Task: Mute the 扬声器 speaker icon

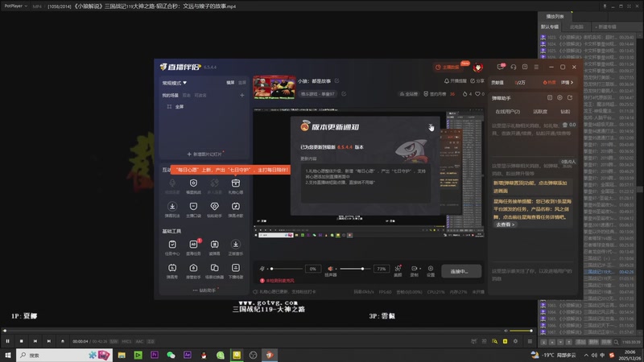Action: click(330, 269)
